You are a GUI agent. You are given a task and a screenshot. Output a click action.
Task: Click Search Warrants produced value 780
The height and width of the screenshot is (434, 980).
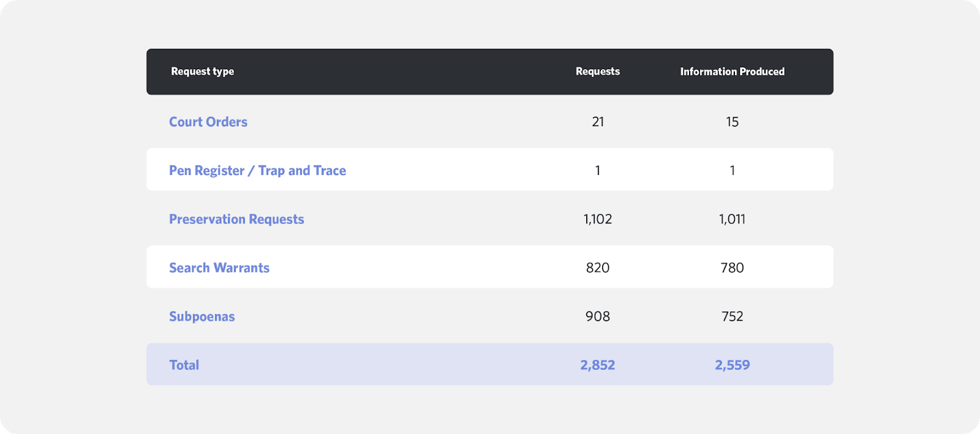pos(732,268)
